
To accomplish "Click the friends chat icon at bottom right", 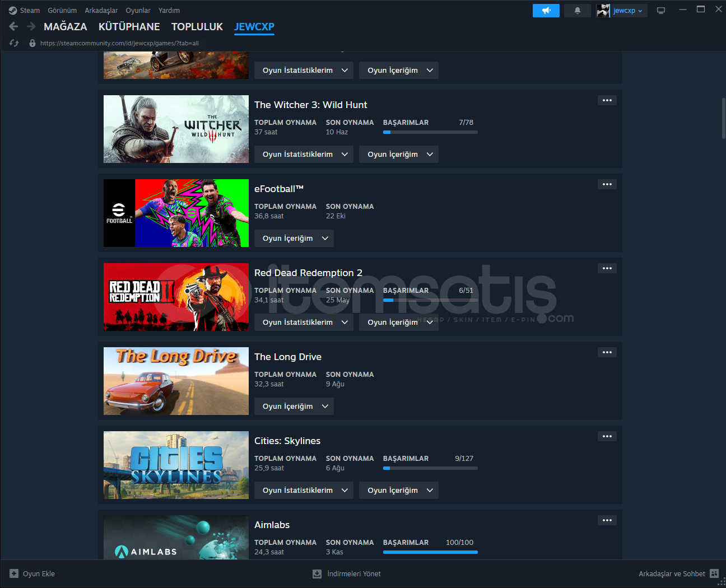I will pos(714,573).
